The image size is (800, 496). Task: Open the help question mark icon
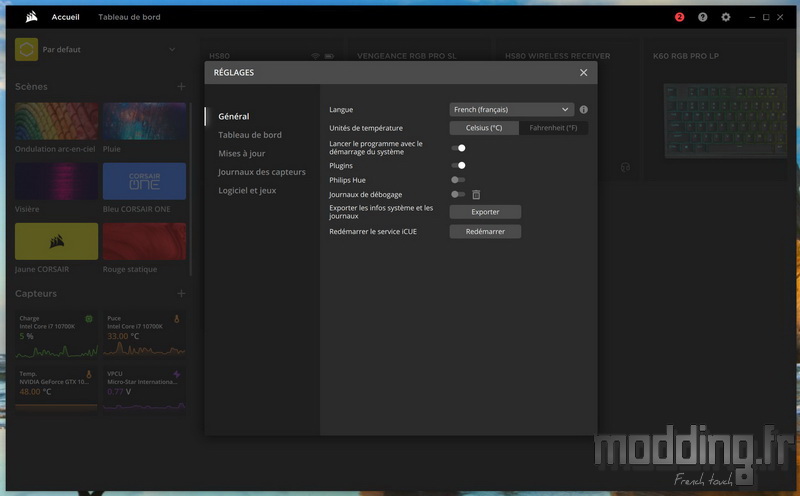(x=703, y=17)
